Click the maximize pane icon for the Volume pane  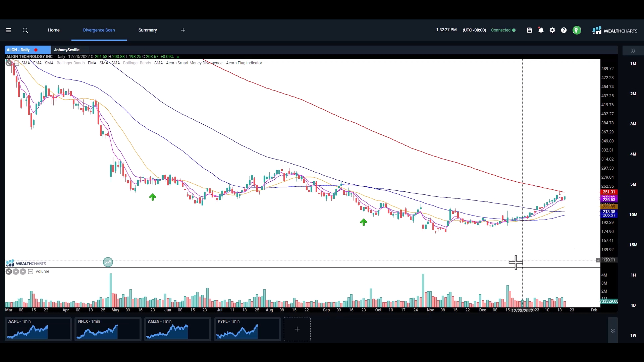9,271
